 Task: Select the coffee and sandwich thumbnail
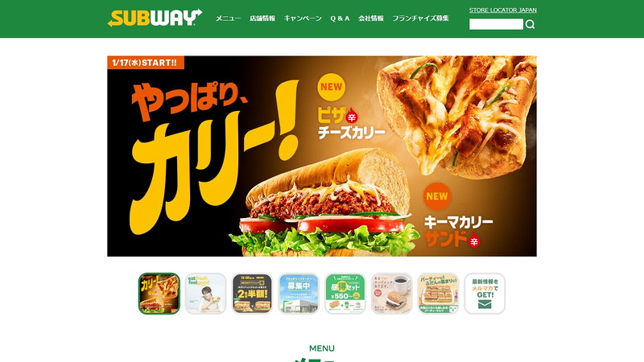[392, 294]
